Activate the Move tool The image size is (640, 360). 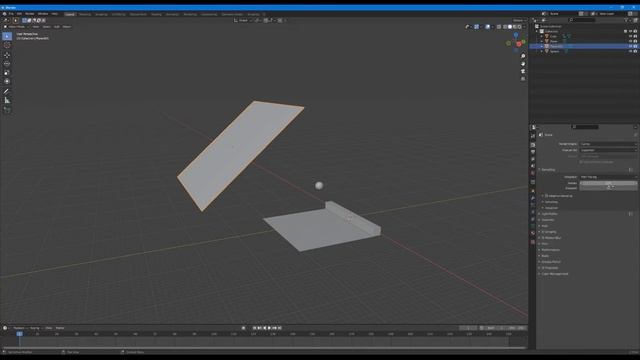point(7,55)
